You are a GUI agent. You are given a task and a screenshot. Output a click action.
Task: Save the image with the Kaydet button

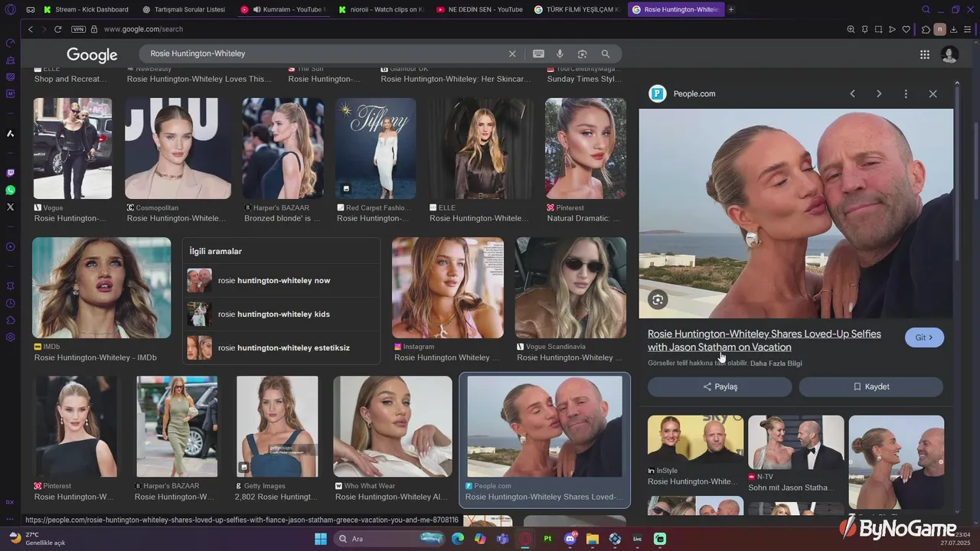coord(871,386)
